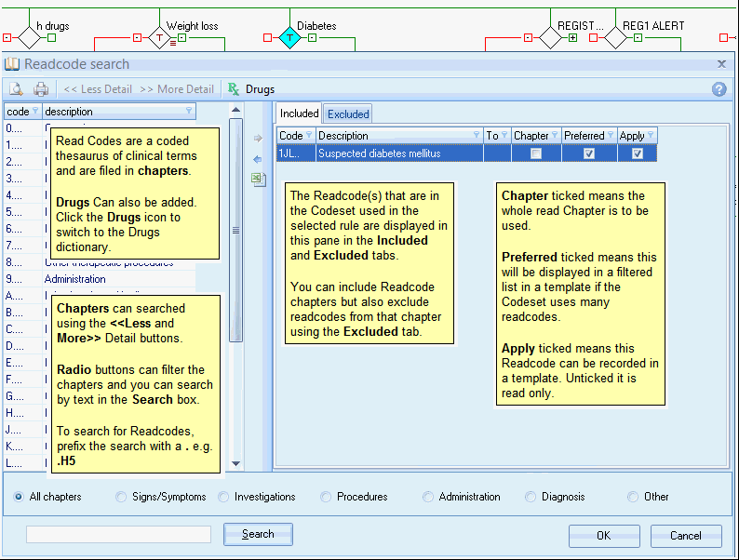Open the code column filter dropdown
Screen dimensions: 739x560
coord(35,112)
